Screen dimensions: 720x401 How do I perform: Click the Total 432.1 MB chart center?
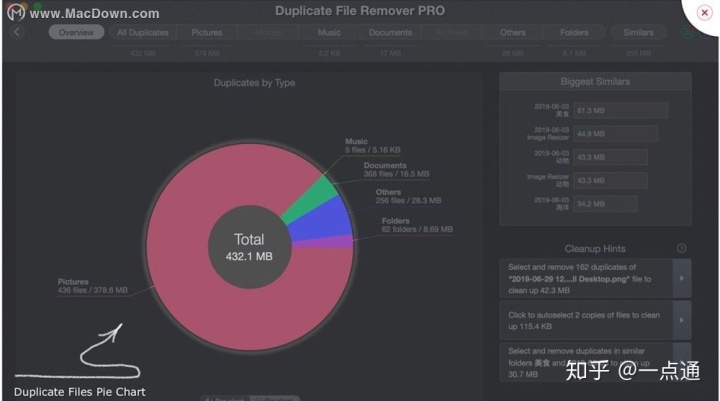249,247
